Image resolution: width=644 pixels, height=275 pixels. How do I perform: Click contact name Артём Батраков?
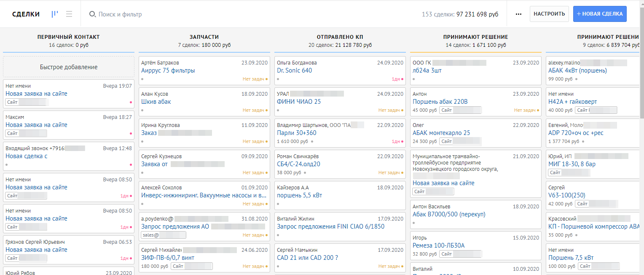point(160,63)
